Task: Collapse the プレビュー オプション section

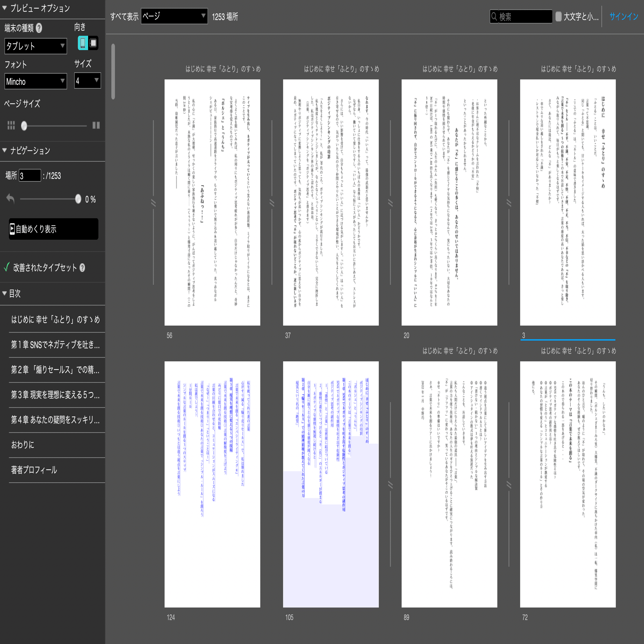Action: click(x=4, y=8)
